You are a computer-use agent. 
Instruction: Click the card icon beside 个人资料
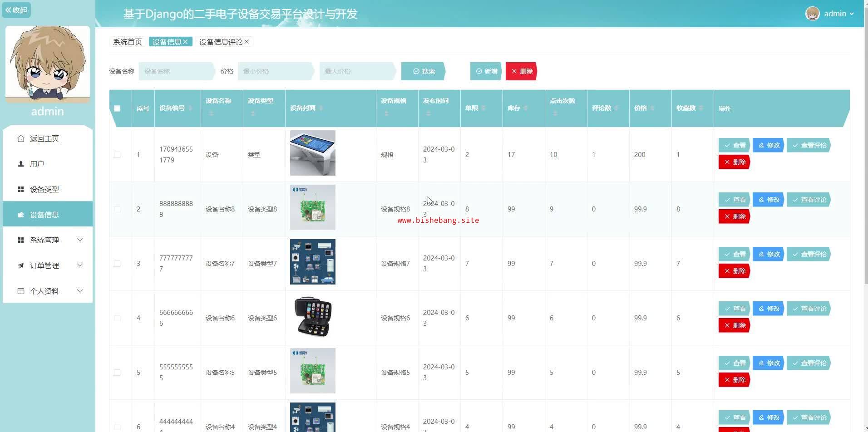(x=21, y=291)
